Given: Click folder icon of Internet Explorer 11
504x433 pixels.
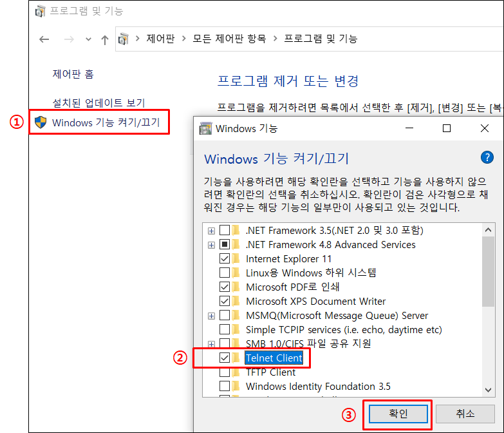Looking at the screenshot, I should [236, 258].
